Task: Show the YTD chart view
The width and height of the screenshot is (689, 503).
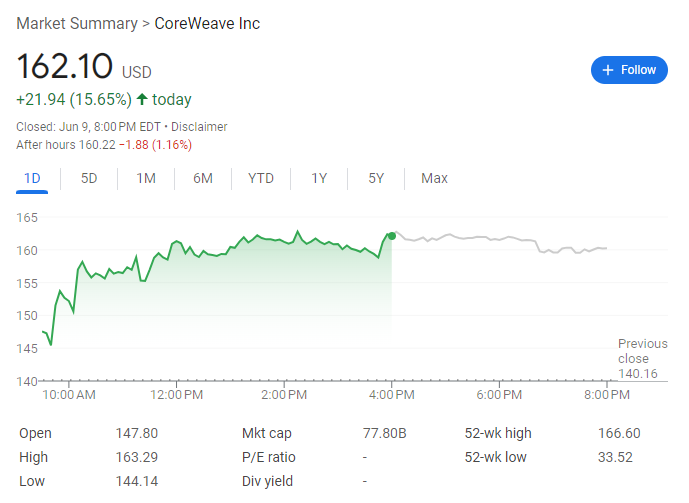Action: (261, 178)
